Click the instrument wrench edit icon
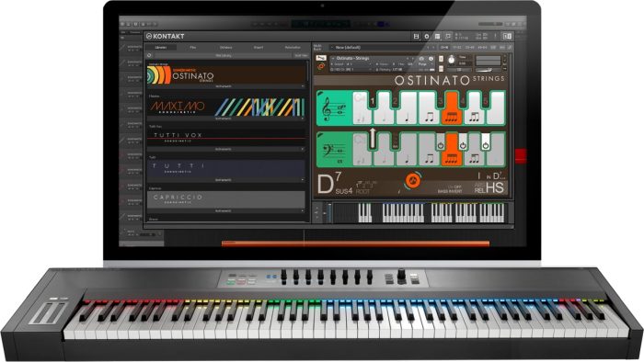 pyautogui.click(x=321, y=58)
